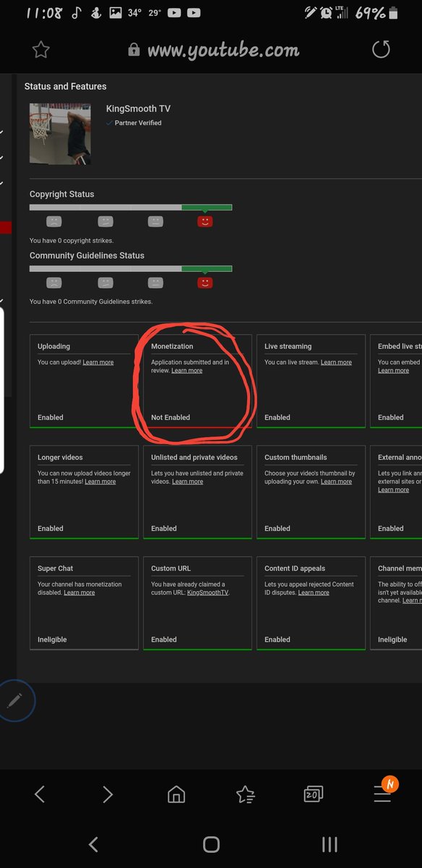The width and height of the screenshot is (422, 868).
Task: Tap Status and Features heading
Action: tap(65, 86)
